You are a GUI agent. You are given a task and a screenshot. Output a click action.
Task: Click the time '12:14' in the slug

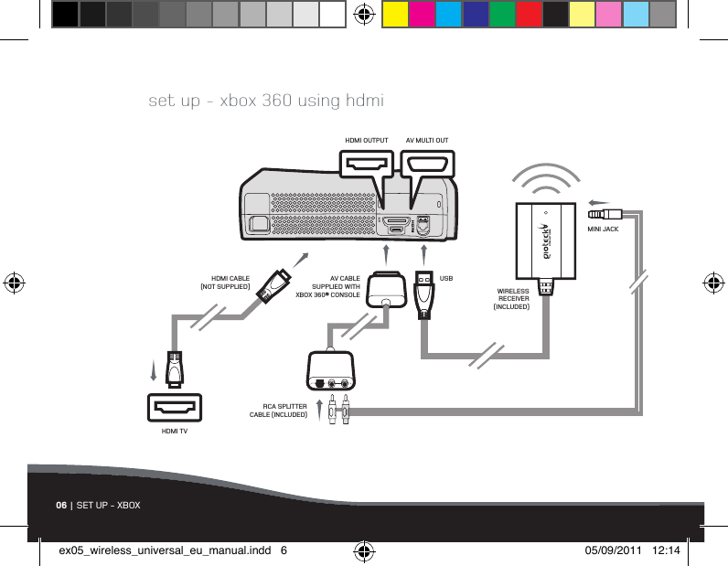[666, 550]
